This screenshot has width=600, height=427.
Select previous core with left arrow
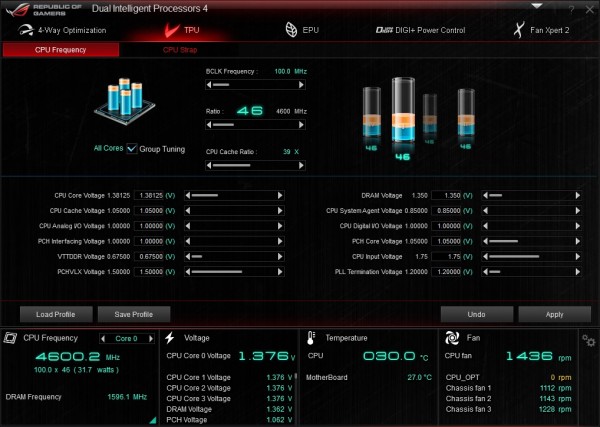coord(103,339)
